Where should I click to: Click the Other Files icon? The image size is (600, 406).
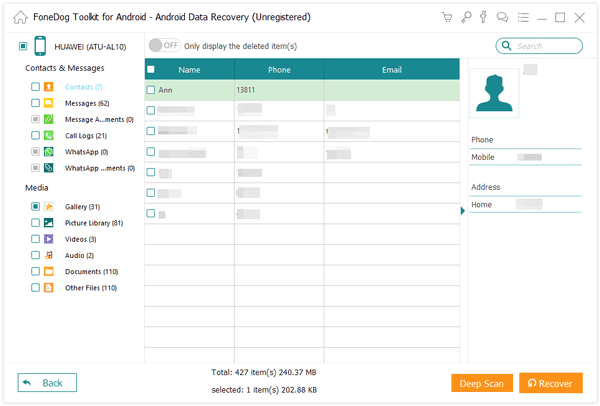(x=49, y=287)
